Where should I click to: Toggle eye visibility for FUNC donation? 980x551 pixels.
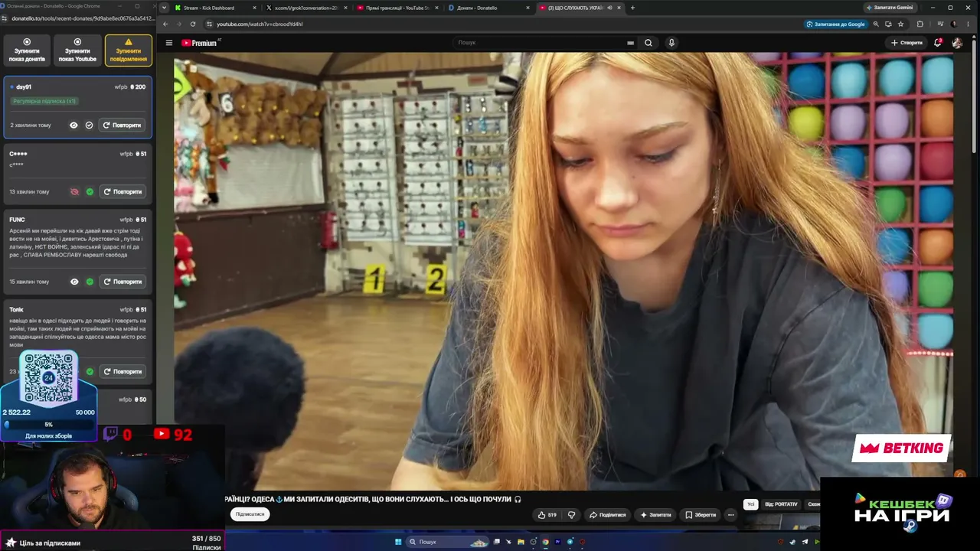point(74,282)
